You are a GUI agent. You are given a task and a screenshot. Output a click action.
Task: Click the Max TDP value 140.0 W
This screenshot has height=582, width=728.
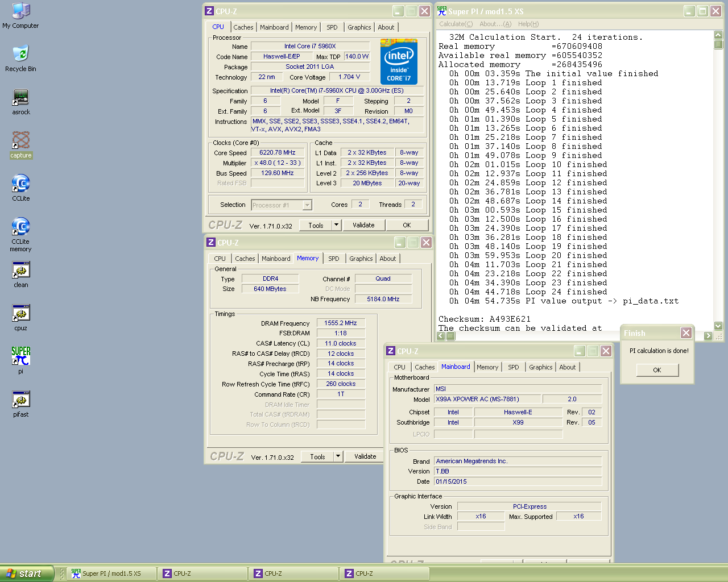[357, 56]
